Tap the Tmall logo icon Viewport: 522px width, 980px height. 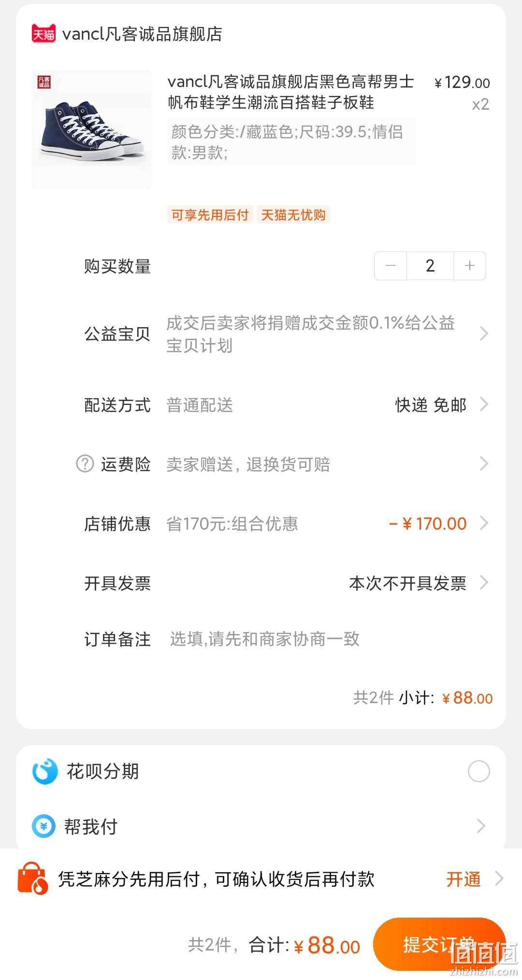[43, 34]
